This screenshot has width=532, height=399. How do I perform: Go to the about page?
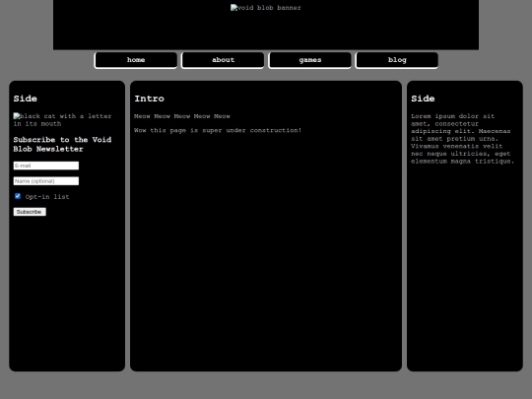coord(223,60)
